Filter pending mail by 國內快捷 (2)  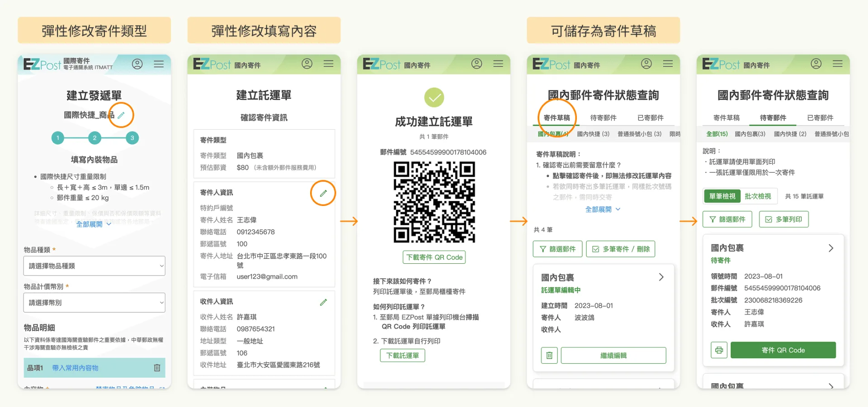pyautogui.click(x=790, y=134)
